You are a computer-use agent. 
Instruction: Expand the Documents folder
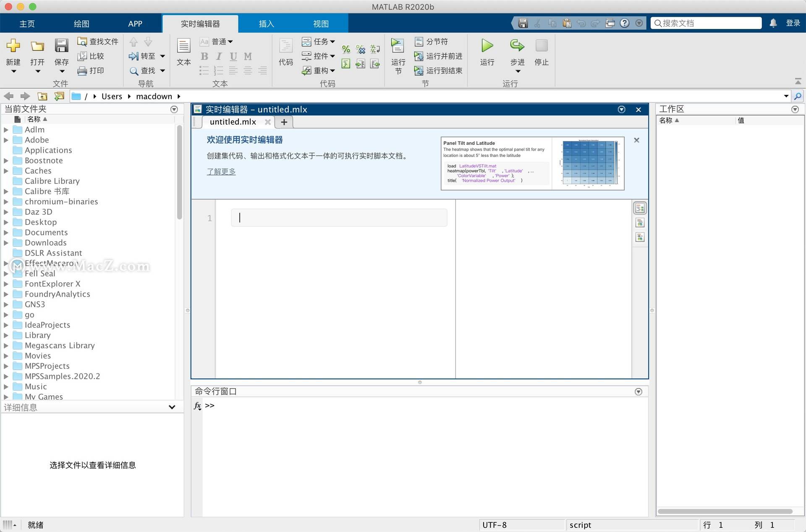[6, 232]
